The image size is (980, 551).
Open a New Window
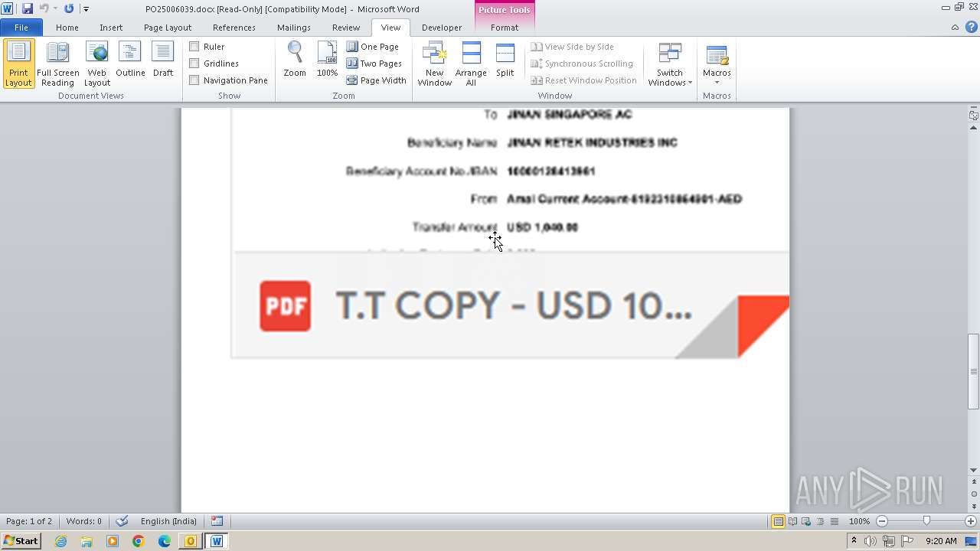click(434, 64)
